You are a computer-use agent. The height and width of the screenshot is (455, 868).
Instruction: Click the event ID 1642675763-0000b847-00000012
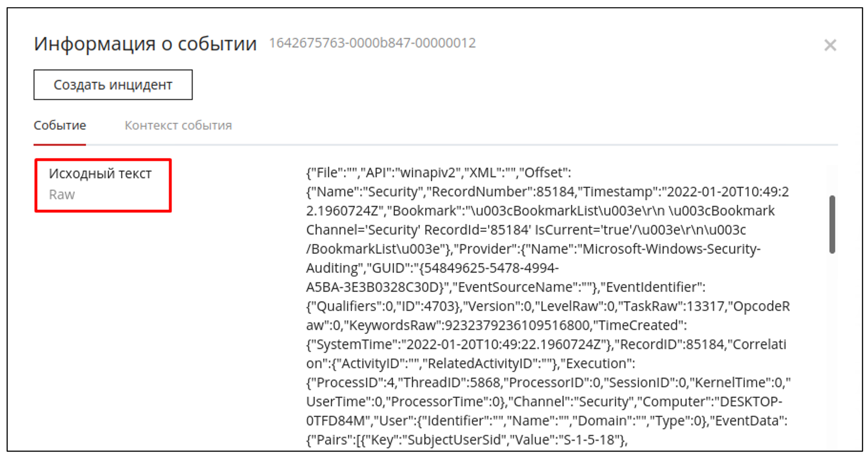372,43
